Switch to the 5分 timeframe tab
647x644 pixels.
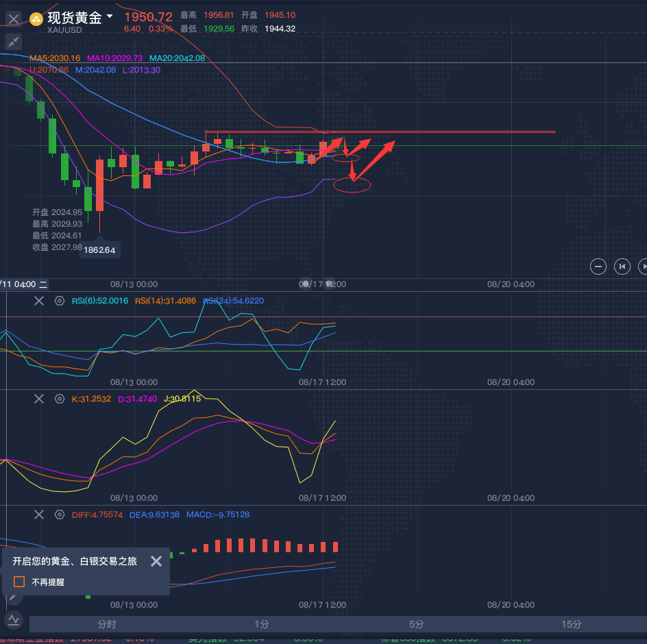point(416,624)
